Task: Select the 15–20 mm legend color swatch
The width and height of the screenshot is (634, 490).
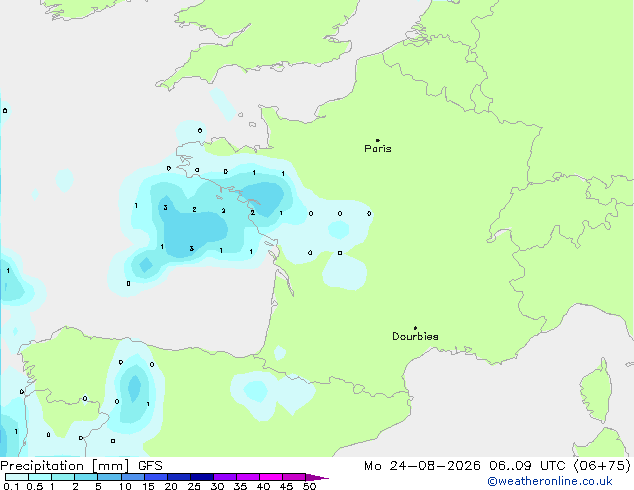Action: (x=156, y=477)
